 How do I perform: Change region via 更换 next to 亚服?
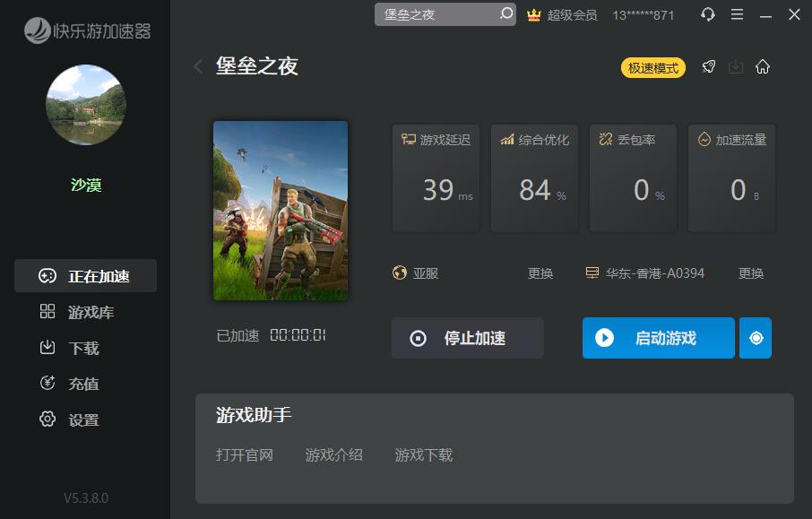[x=540, y=273]
